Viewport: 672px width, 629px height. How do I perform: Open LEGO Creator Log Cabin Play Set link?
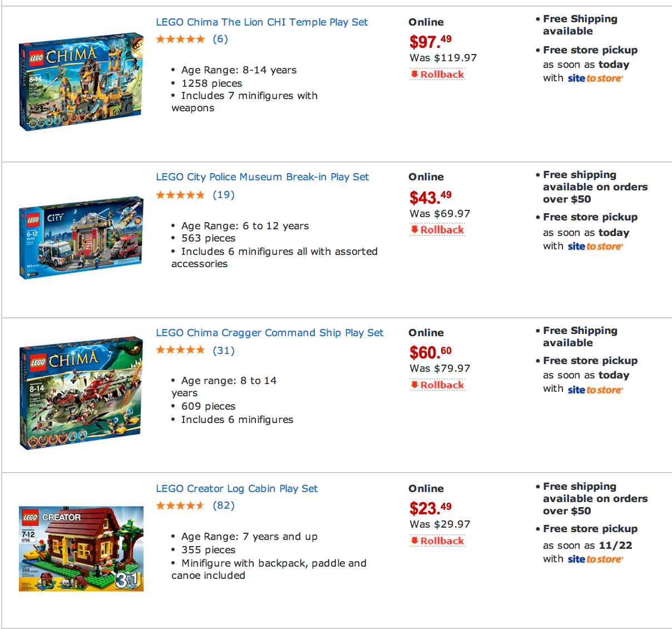[x=236, y=489]
